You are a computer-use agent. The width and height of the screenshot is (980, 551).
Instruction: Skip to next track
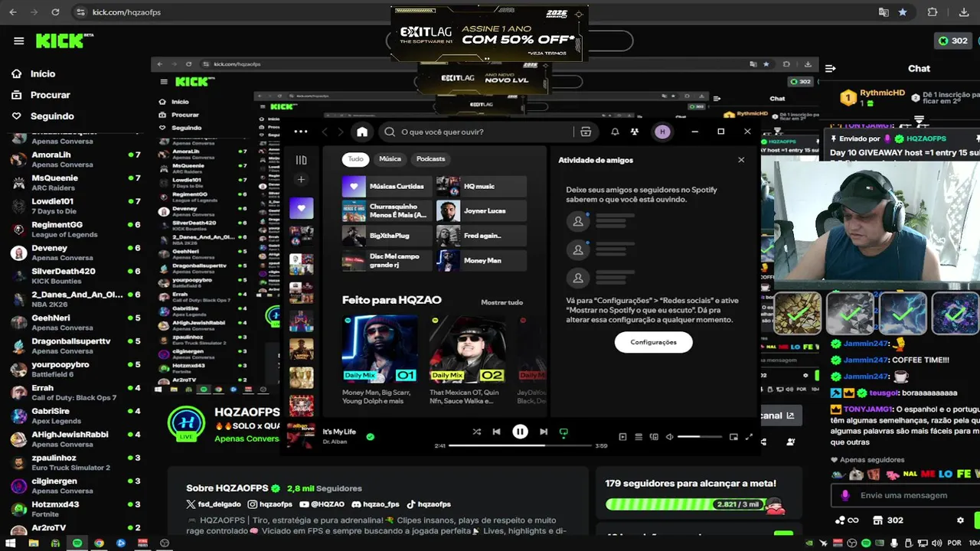[x=544, y=432]
